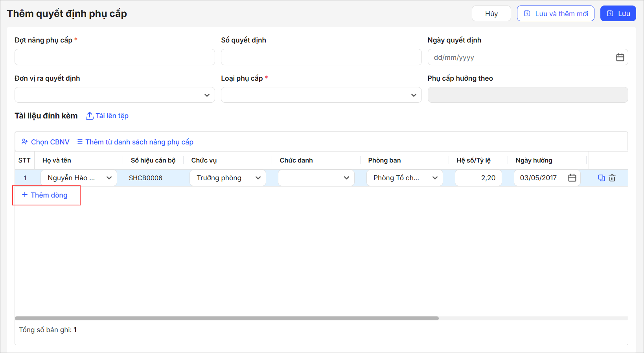Click the duplicate row icon

coord(601,178)
